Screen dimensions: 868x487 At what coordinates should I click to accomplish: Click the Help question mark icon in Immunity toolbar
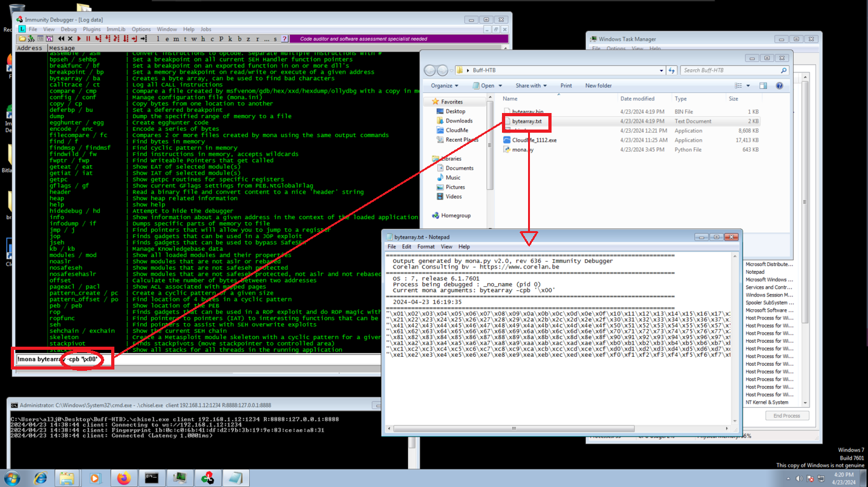(x=284, y=39)
